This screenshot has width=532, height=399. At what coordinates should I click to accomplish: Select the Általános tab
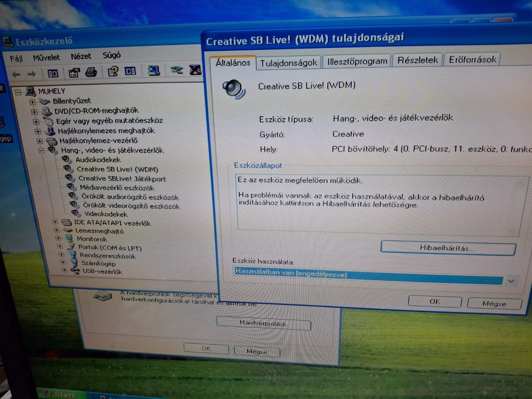pos(233,63)
